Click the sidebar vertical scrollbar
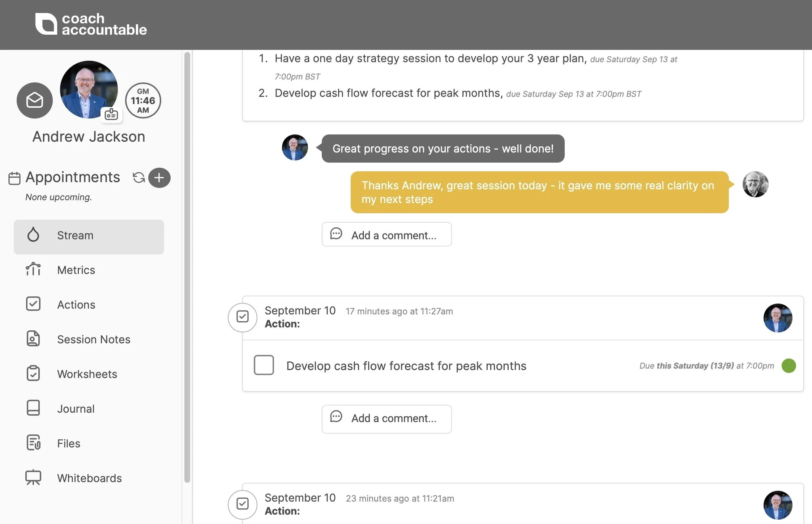This screenshot has width=812, height=524. (187, 267)
